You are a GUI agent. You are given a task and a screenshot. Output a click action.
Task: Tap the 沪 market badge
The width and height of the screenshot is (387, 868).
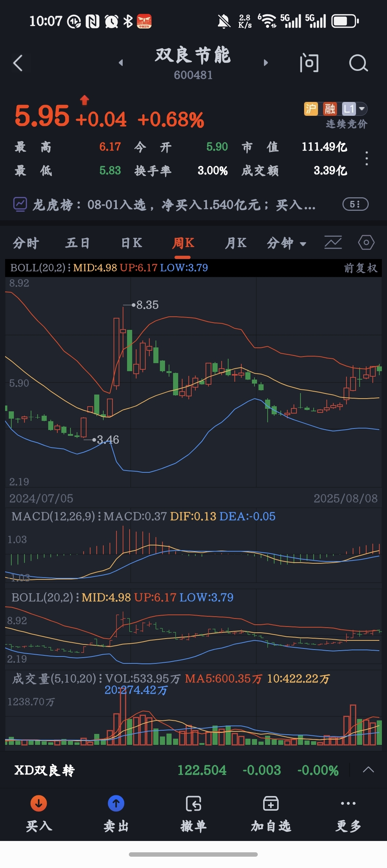[311, 109]
